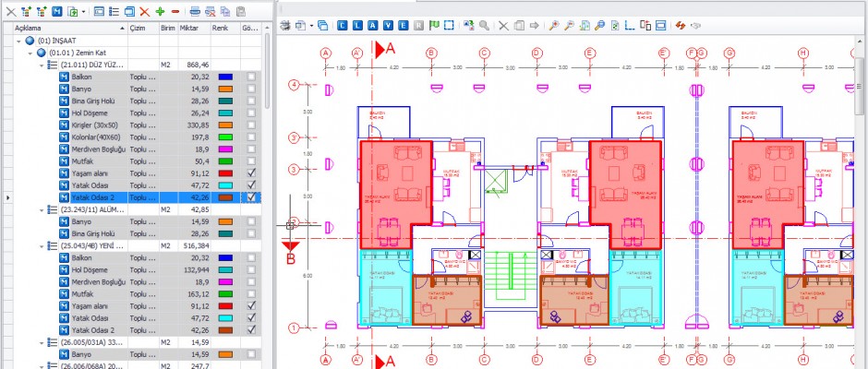Click the red minus remove icon
Screen dimensions: 868x369
175,12
